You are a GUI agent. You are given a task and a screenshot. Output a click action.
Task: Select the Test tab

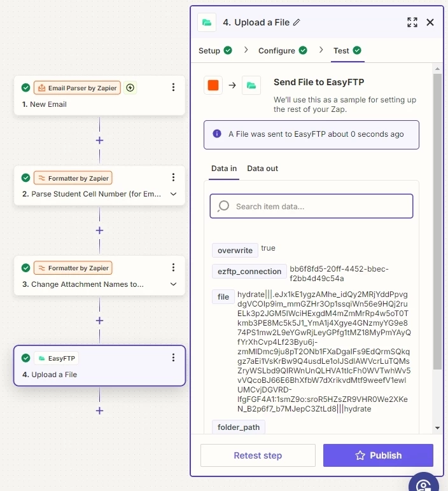(347, 50)
